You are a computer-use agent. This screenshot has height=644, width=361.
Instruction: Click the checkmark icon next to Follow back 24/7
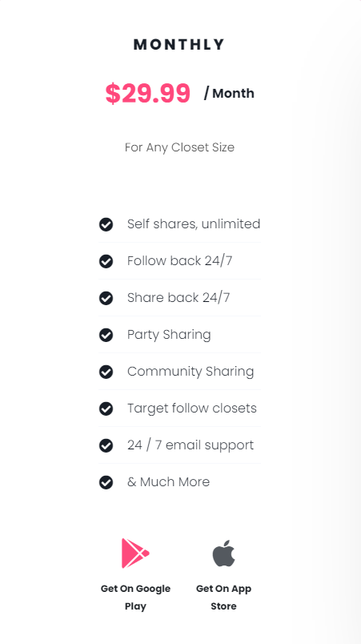[106, 261]
